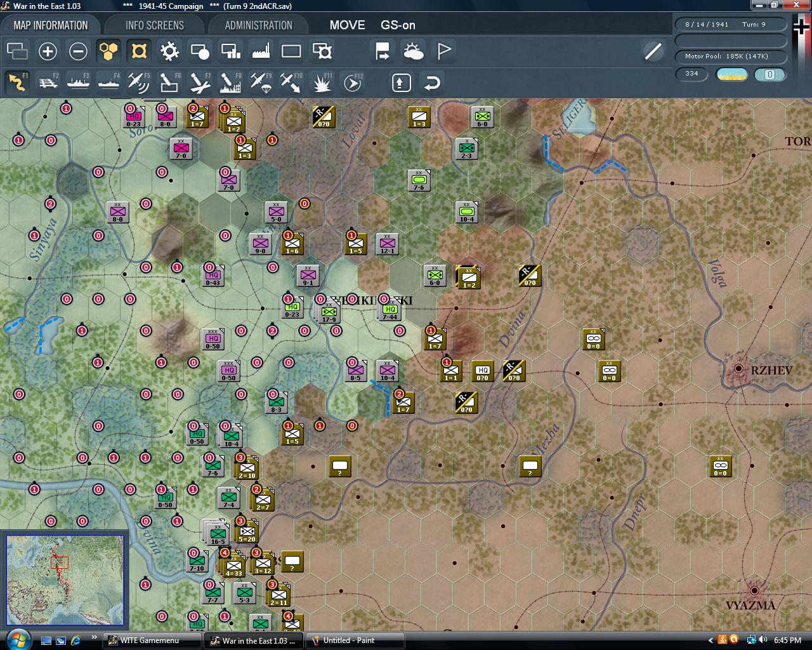This screenshot has height=650, width=812.
Task: Click the minimap overview thumbnail
Action: tap(65, 580)
